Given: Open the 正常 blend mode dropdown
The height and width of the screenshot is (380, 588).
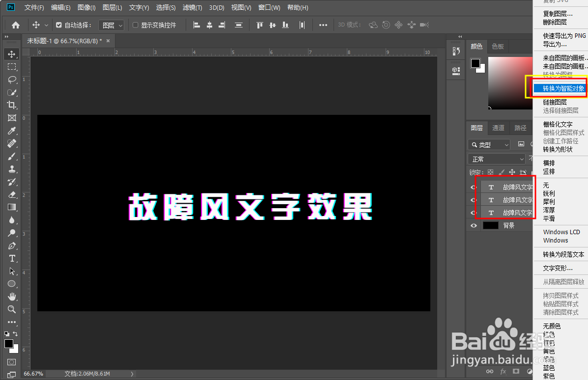Looking at the screenshot, I should 496,159.
